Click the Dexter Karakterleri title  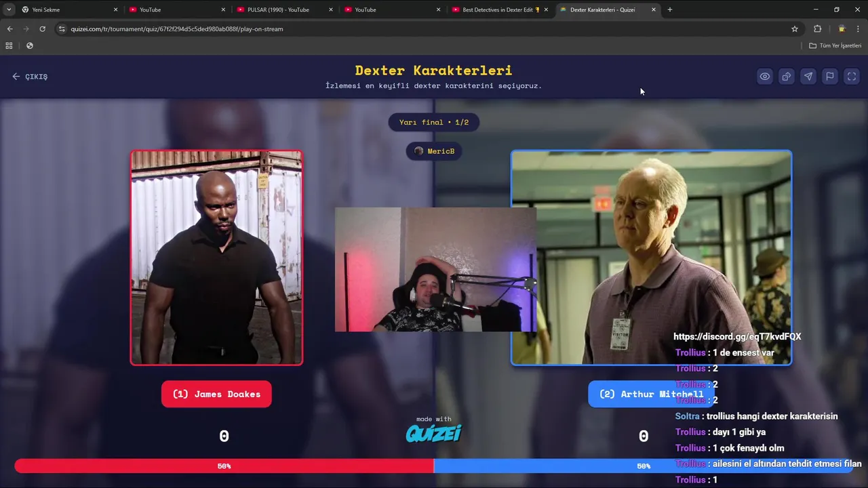[434, 70]
